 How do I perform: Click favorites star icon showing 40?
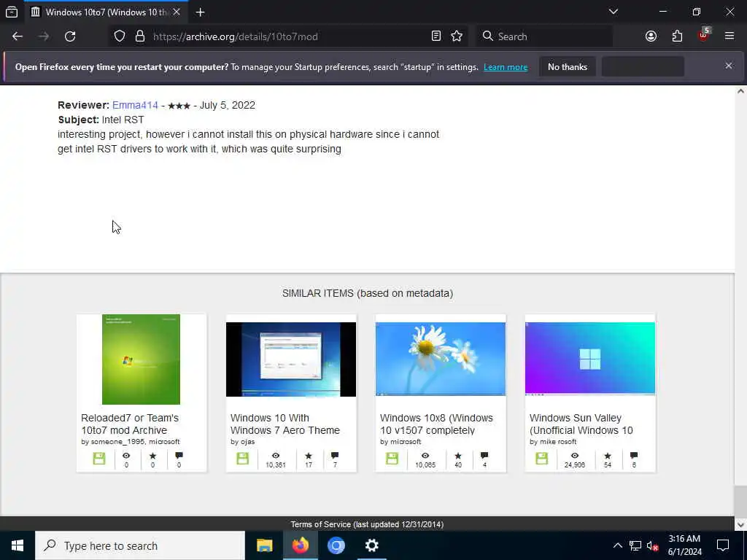[x=458, y=456]
